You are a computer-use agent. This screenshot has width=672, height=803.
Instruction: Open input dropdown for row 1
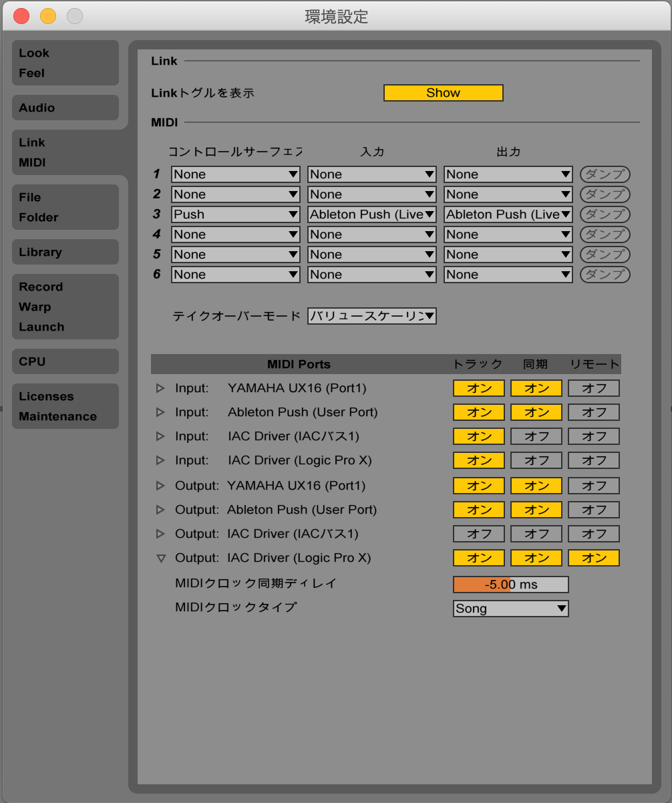[372, 174]
